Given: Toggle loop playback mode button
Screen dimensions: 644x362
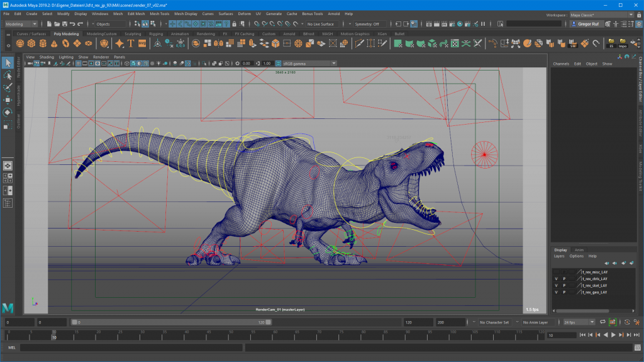Looking at the screenshot, I should click(x=602, y=322).
